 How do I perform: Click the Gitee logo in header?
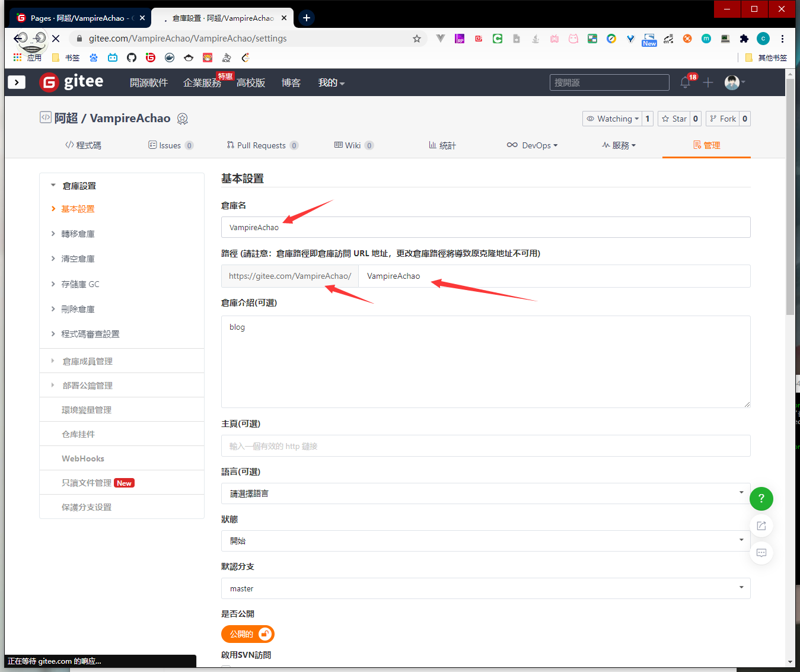coord(71,82)
